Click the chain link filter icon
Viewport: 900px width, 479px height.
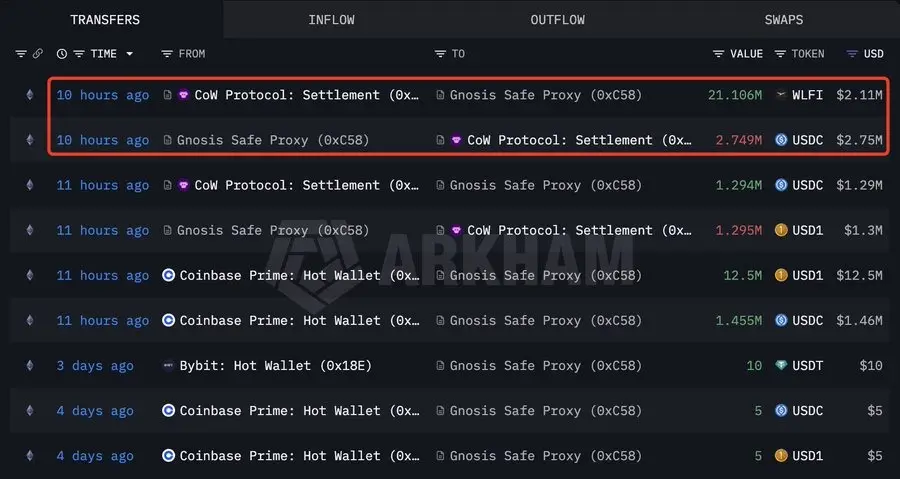point(38,54)
